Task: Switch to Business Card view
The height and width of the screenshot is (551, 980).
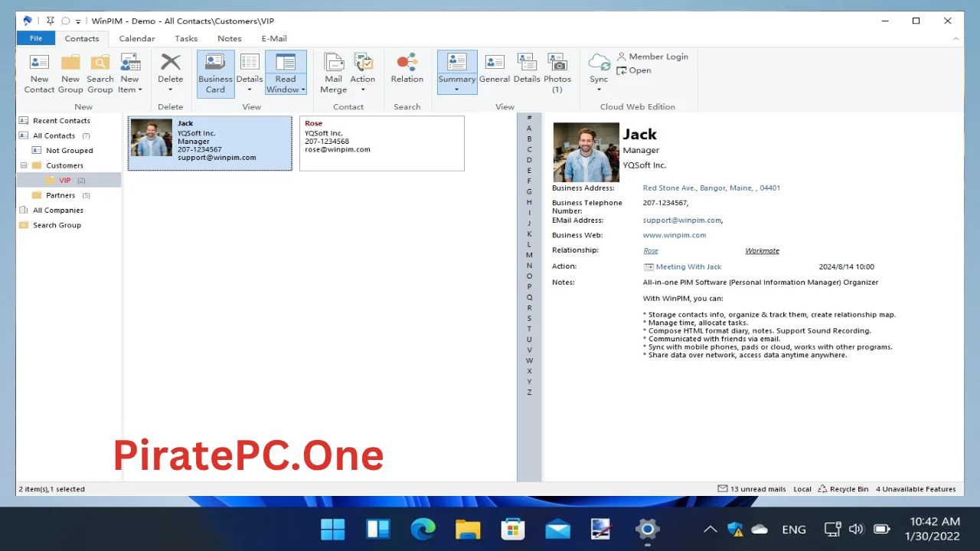Action: (x=215, y=73)
